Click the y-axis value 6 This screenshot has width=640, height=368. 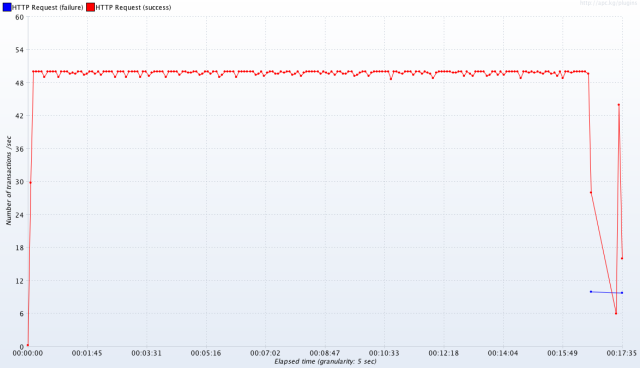coord(22,314)
